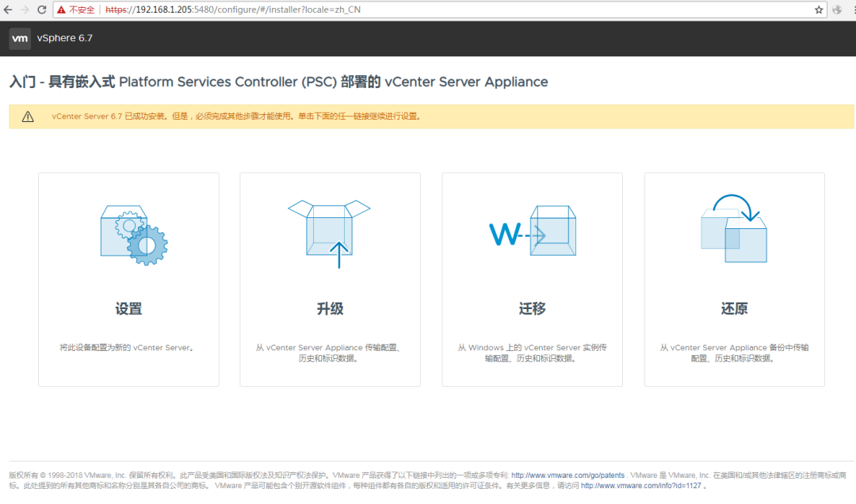
Task: Click description 从 Windows 上的 vCenter Server
Action: pos(533,353)
